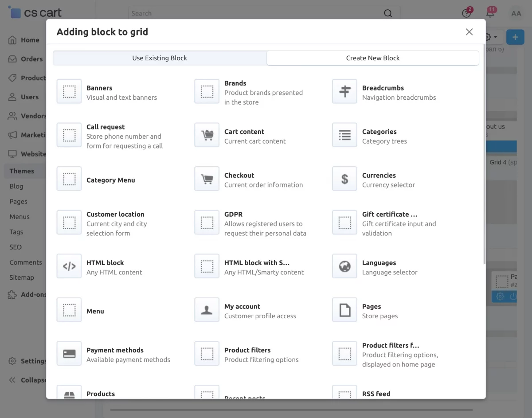Open the Pages sidebar link
Image resolution: width=532 pixels, height=418 pixels.
coord(18,202)
